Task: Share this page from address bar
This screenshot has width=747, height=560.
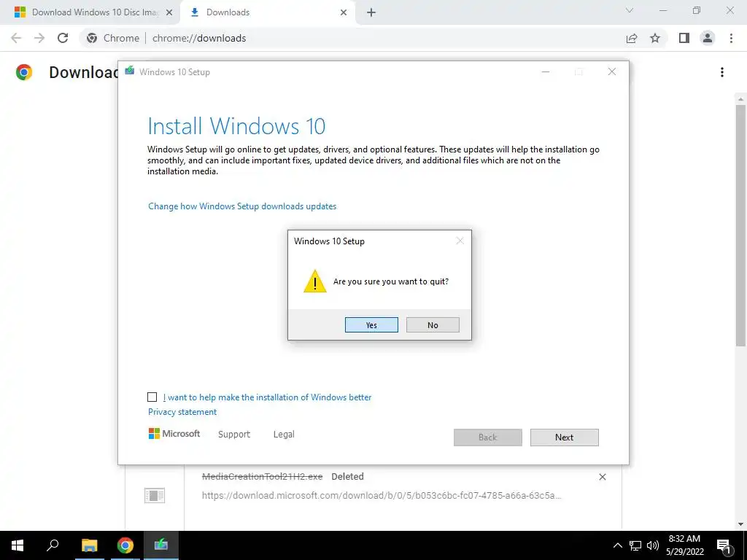Action: (632, 38)
